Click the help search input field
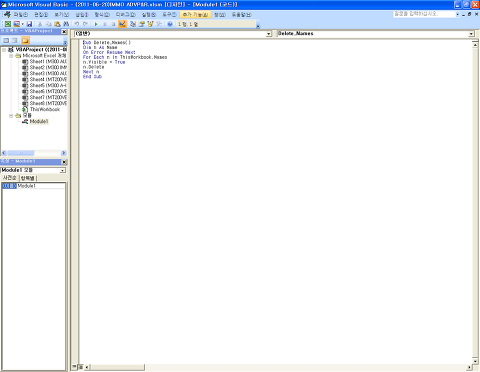This screenshot has height=372, width=480. click(424, 14)
